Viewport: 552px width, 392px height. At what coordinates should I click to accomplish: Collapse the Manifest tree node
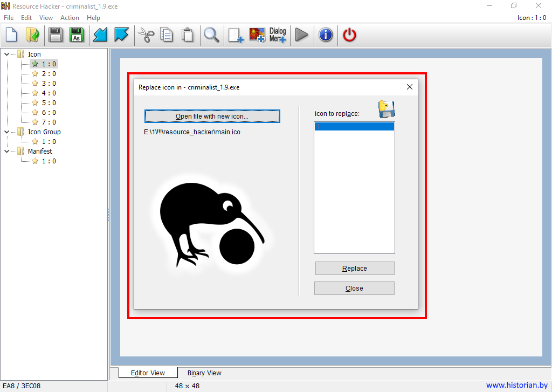[x=6, y=151]
